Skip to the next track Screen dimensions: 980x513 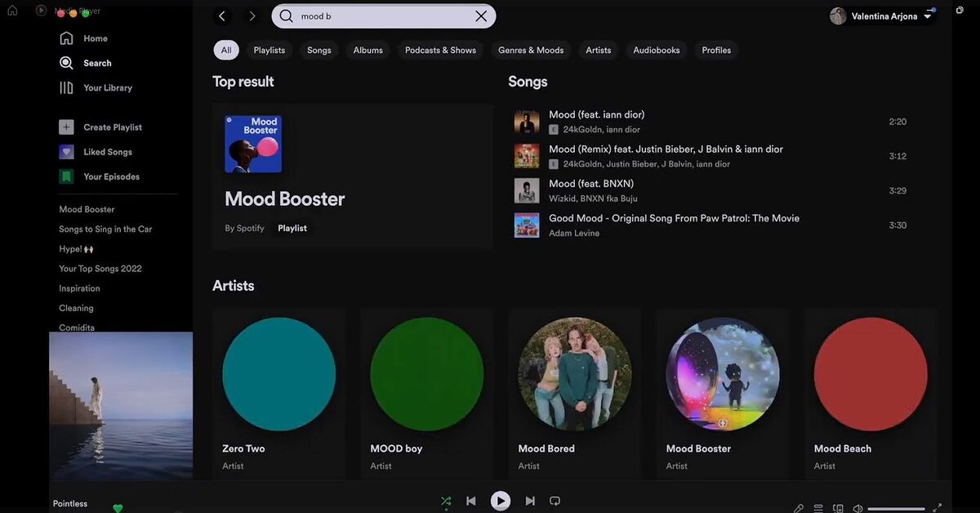tap(530, 501)
